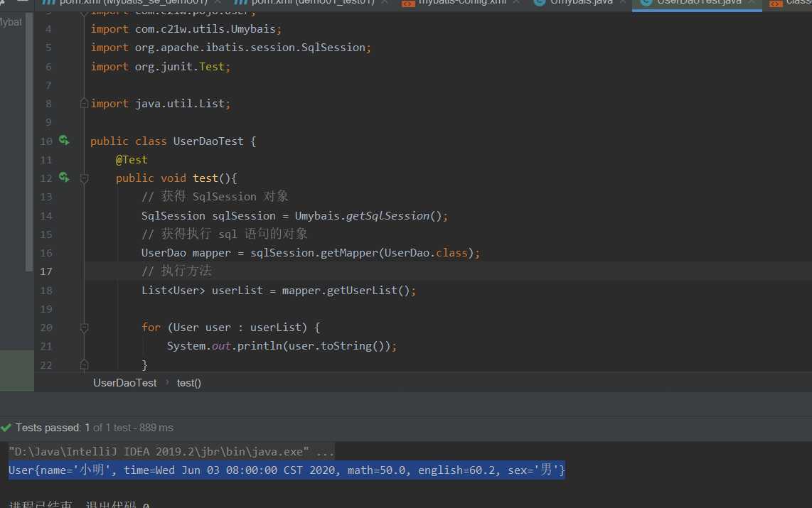
Task: Click the left project panel scrollbar
Action: point(29,142)
